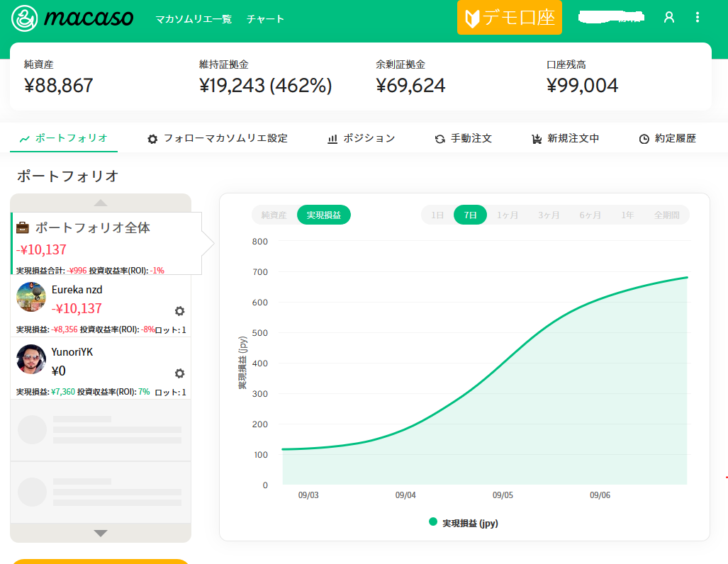The image size is (728, 564).
Task: Open settings gear for YunoriYK
Action: tap(179, 373)
